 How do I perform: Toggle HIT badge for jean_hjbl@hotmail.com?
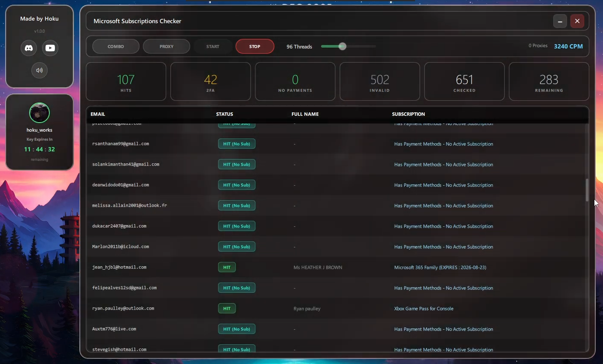(227, 267)
